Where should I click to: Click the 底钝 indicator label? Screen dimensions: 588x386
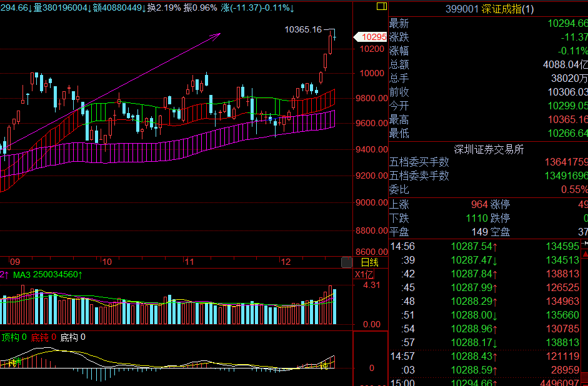(40, 337)
